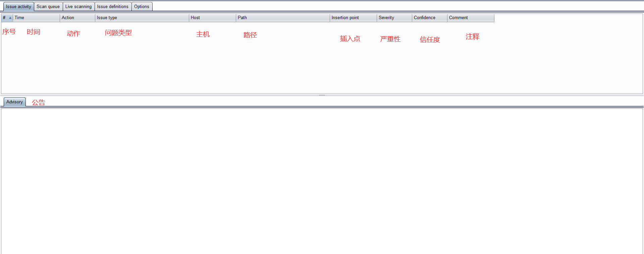This screenshot has width=644, height=254.
Task: Sort issues by the Time column
Action: [x=36, y=18]
